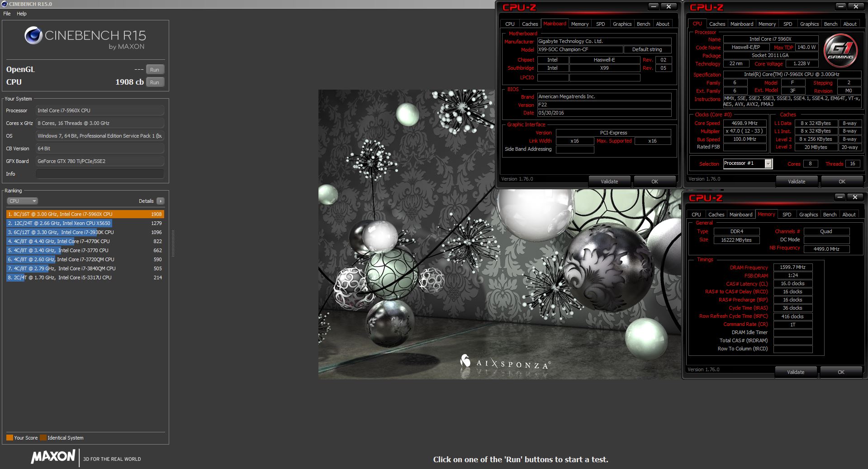Switch to CPU tab in Mainboard CPU-Z window

pyautogui.click(x=510, y=24)
